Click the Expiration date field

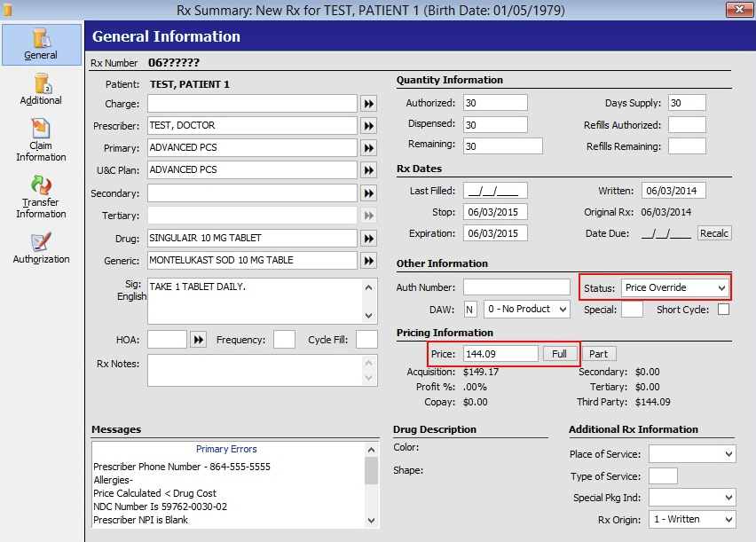(495, 233)
